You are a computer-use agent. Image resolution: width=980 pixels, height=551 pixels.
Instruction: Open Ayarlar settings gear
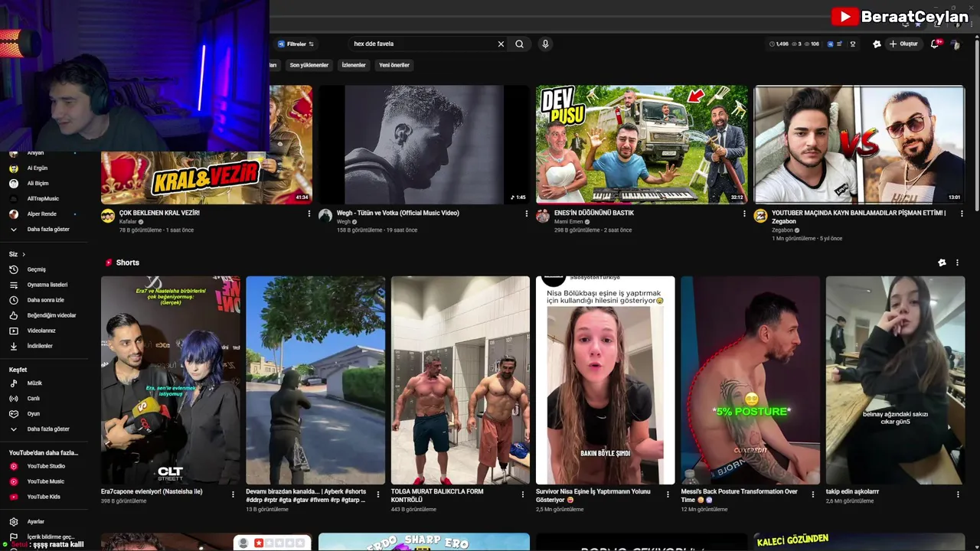click(x=13, y=522)
